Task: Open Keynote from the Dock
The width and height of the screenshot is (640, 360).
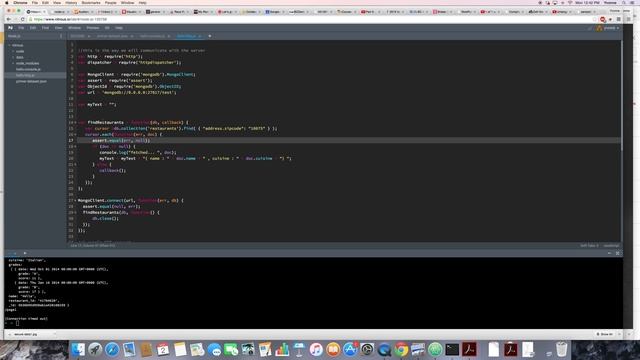Action: [x=299, y=349]
